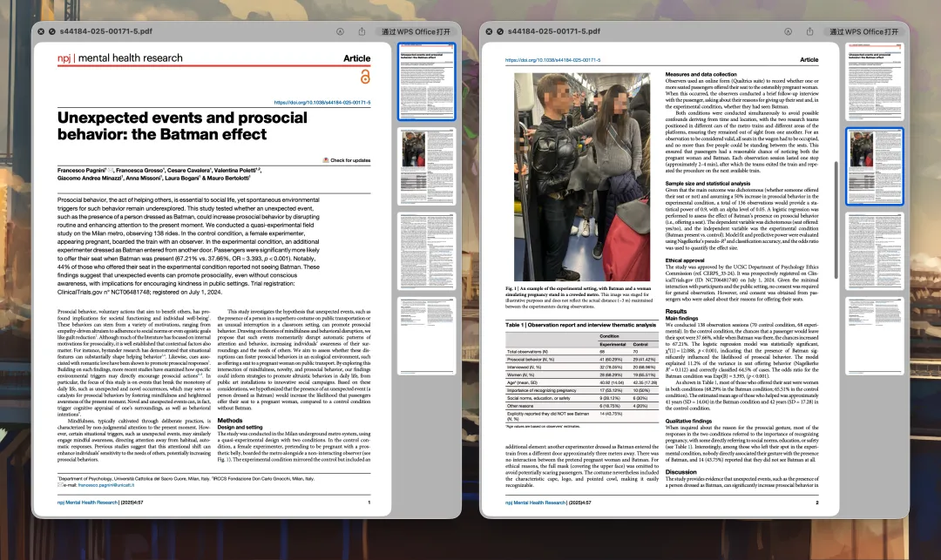Click the orange open access icon
This screenshot has width=941, height=560.
coord(365,77)
